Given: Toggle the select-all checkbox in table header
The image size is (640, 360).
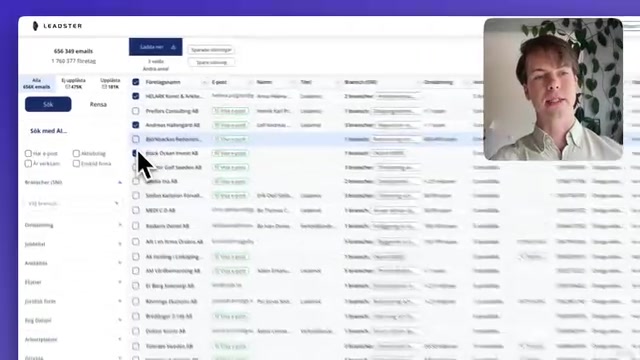Looking at the screenshot, I should point(136,82).
